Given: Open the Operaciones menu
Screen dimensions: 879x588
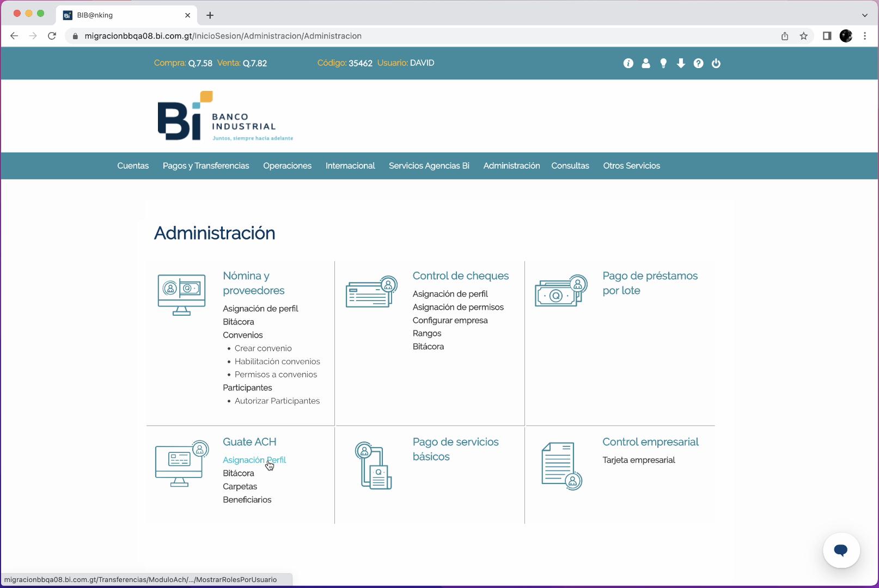Looking at the screenshot, I should click(288, 166).
